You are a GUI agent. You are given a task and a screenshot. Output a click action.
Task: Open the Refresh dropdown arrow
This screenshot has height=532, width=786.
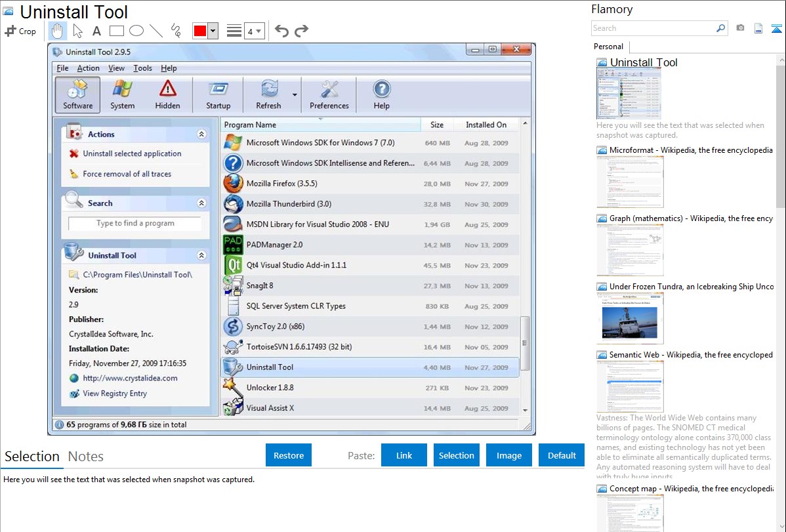[x=295, y=94]
